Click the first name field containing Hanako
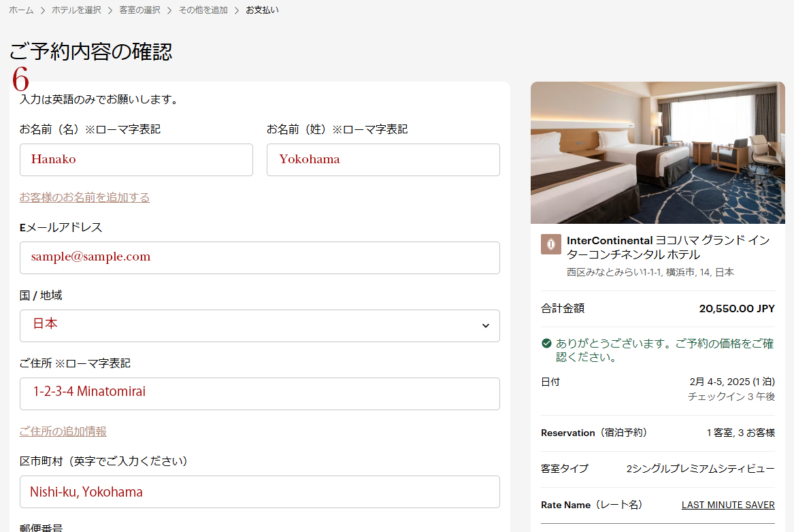 [136, 160]
